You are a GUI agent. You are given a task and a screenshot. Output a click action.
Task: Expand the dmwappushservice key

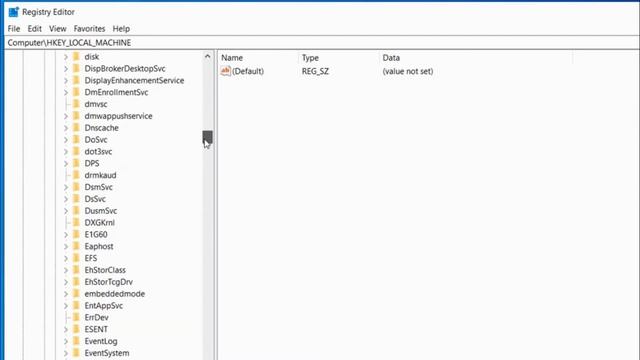tap(66, 116)
